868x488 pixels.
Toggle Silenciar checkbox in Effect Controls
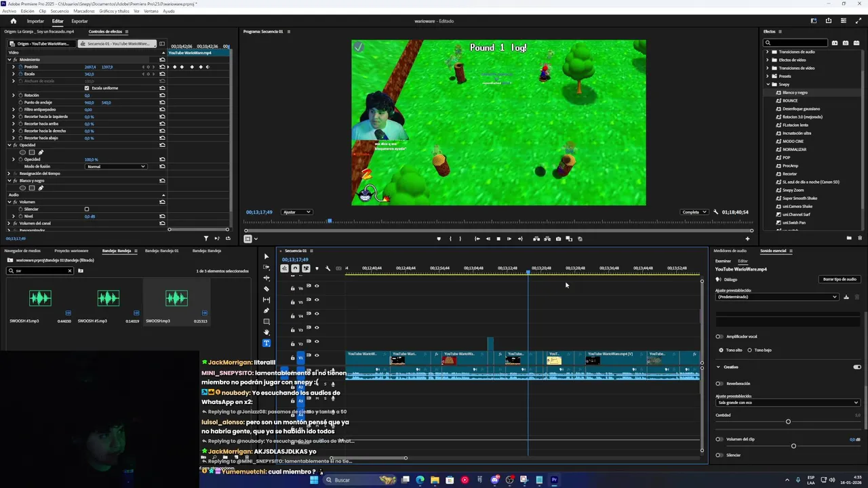pos(87,209)
